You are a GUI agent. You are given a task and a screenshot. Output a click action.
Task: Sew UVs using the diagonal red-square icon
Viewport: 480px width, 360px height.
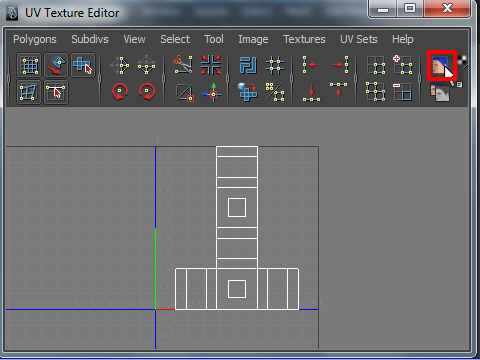[x=184, y=92]
